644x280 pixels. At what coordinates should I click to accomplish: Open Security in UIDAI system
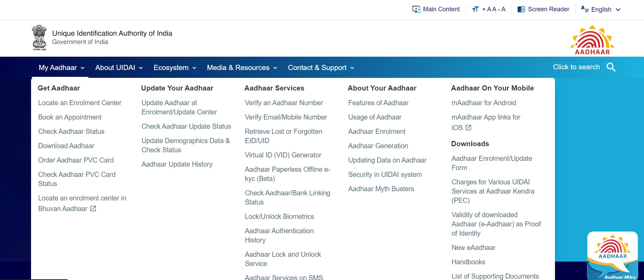pyautogui.click(x=385, y=174)
